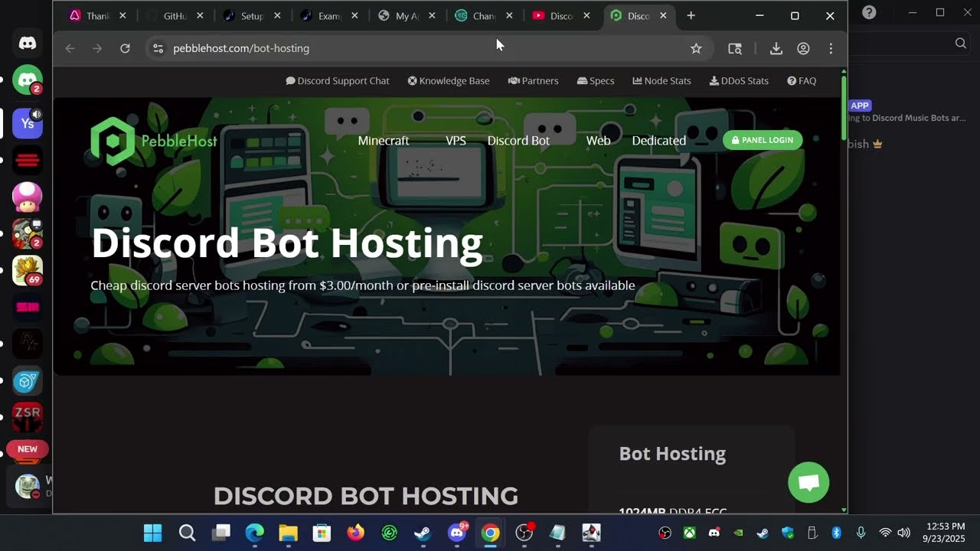Open Discord home icon in the sidebar
Image resolution: width=980 pixels, height=551 pixels.
[28, 44]
